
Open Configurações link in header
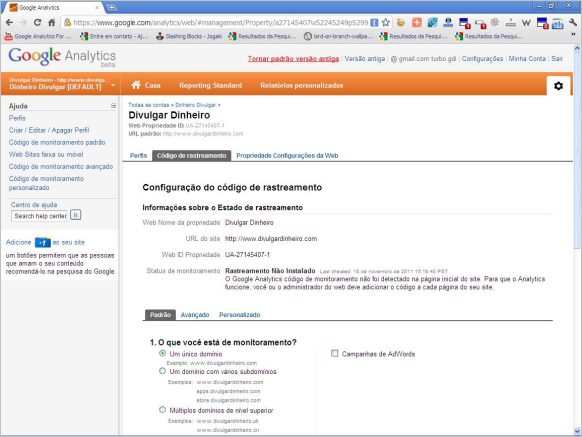click(x=482, y=59)
